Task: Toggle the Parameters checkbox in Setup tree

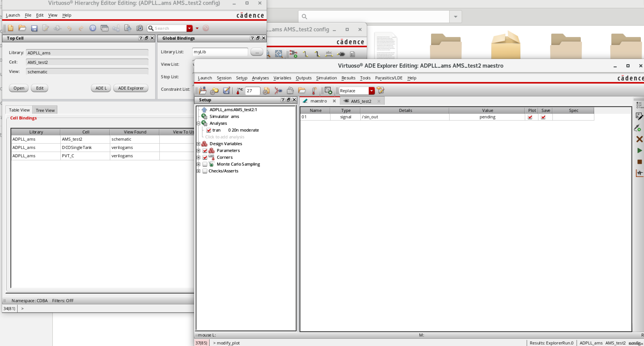Action: (205, 151)
